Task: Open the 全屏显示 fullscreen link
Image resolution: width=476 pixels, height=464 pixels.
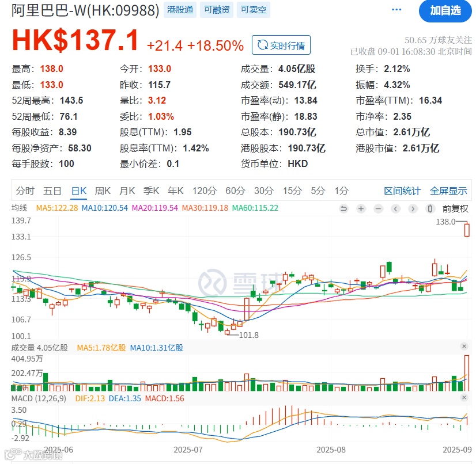Action: pyautogui.click(x=448, y=191)
